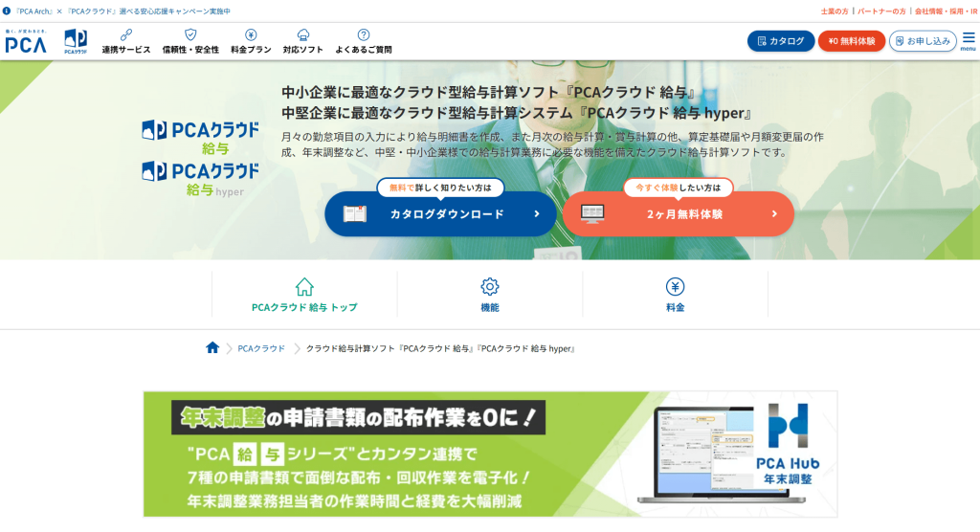Follow the 会社情報・採用・IR top link
This screenshot has height=532, width=980.
click(x=946, y=11)
